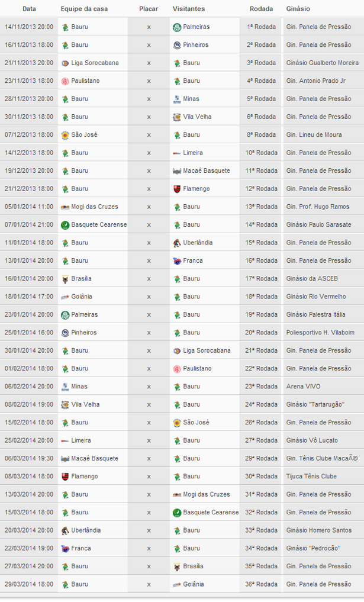
Task: Click the Placar x for 36ª Rodada
Action: coord(149,584)
